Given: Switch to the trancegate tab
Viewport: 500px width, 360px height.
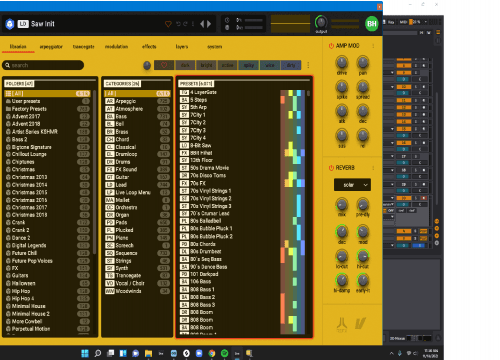Looking at the screenshot, I should coord(83,47).
